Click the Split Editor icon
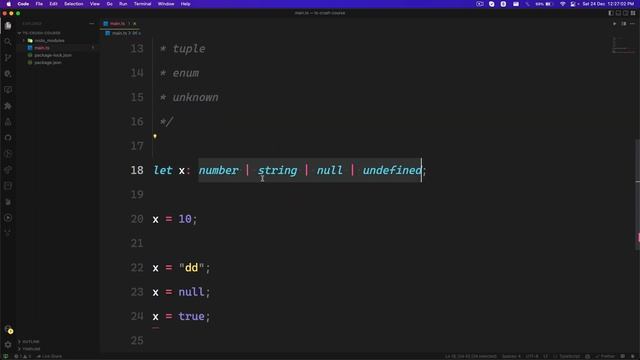 624,24
